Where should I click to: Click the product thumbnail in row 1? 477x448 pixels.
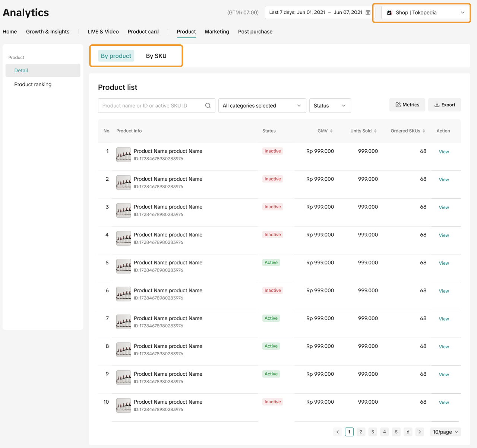click(x=123, y=155)
